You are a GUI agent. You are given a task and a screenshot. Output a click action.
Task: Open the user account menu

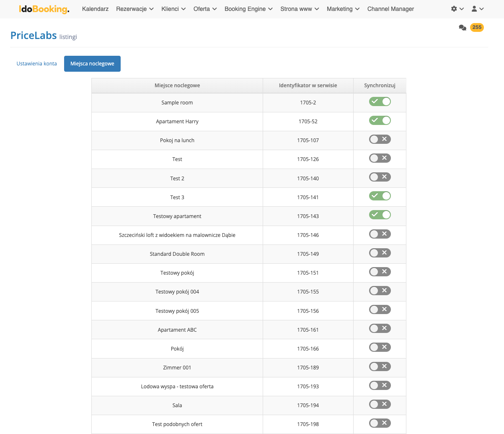(x=478, y=9)
